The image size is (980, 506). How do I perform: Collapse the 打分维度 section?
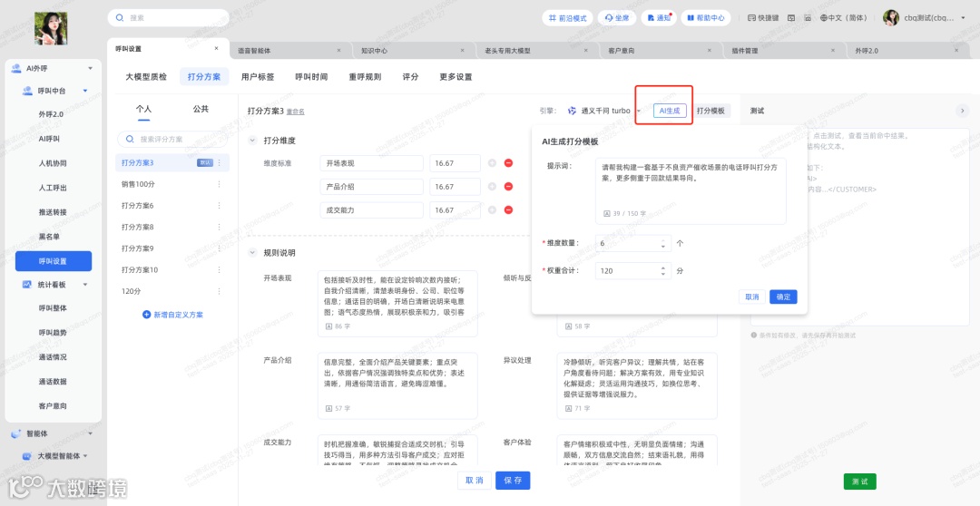(252, 141)
